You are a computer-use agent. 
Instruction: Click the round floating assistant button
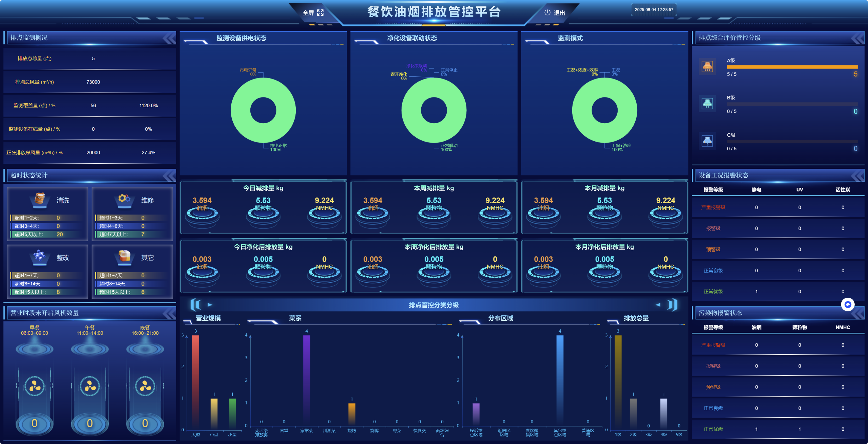(x=847, y=304)
